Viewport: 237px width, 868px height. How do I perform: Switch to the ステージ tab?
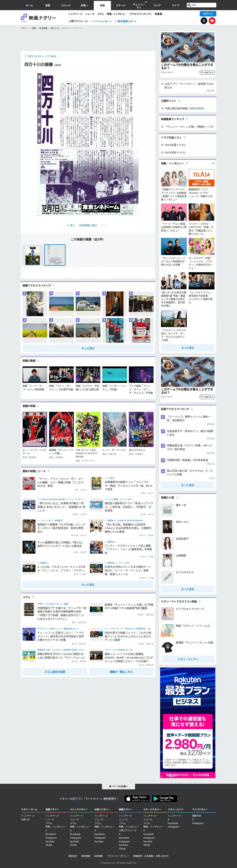(x=121, y=5)
